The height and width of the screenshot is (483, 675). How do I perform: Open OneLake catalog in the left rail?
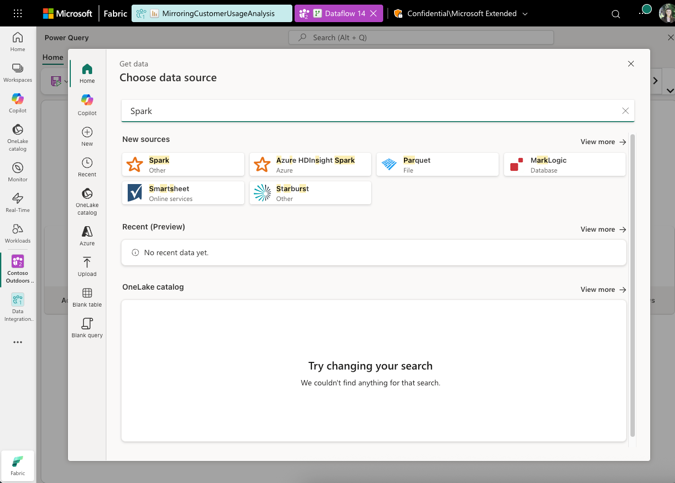tap(18, 137)
